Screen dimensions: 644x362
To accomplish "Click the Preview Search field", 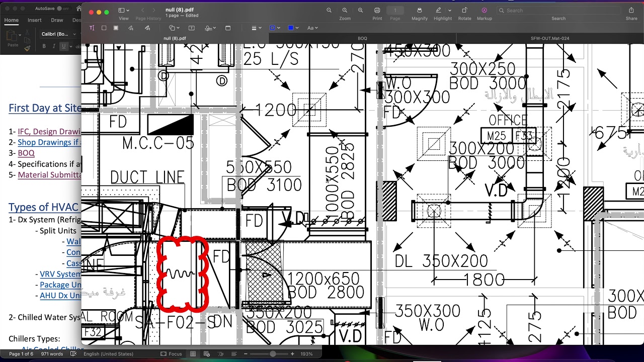I will [x=558, y=11].
